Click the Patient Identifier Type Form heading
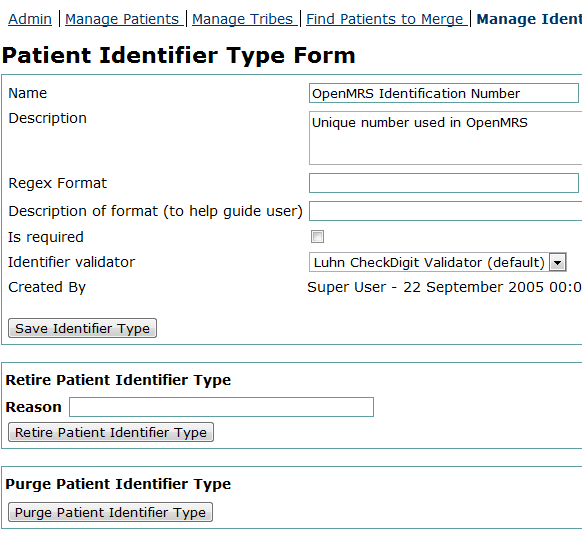The image size is (582, 539). click(179, 55)
